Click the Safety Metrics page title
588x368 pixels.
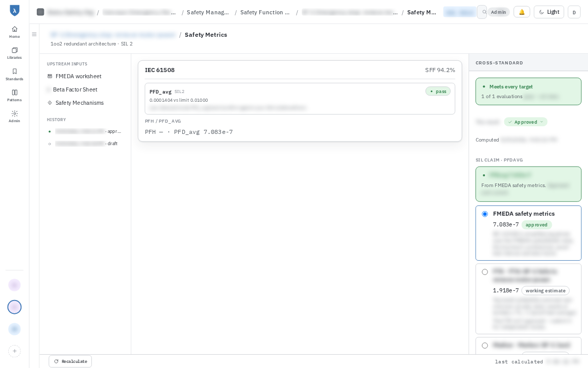[206, 35]
